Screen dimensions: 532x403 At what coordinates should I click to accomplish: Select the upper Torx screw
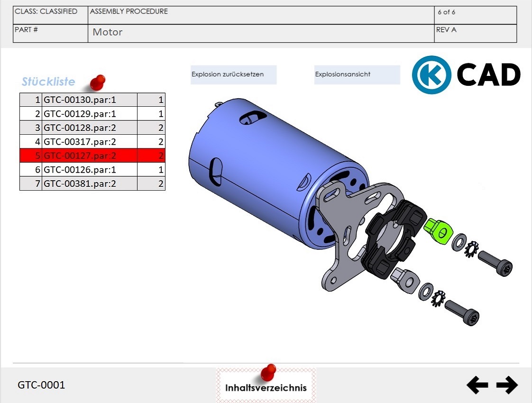[495, 262]
